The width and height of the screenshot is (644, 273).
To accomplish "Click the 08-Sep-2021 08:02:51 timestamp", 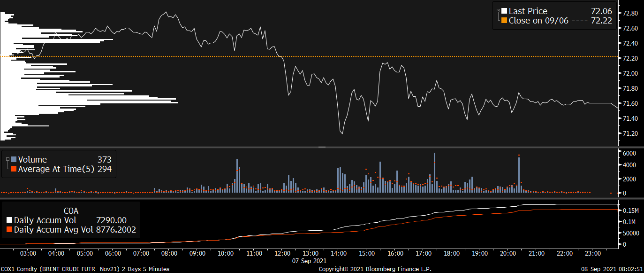I will (x=612, y=269).
